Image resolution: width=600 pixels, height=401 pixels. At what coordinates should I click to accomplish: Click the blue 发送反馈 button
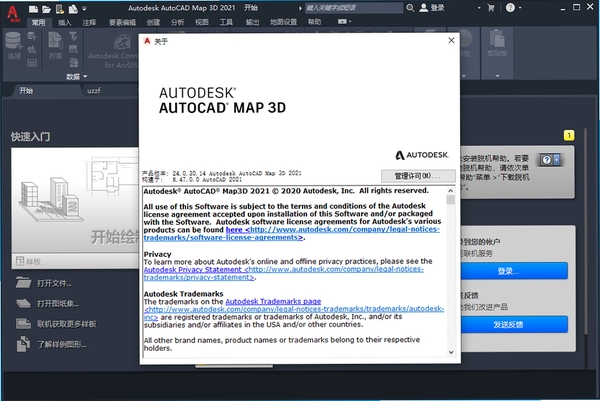coord(514,324)
